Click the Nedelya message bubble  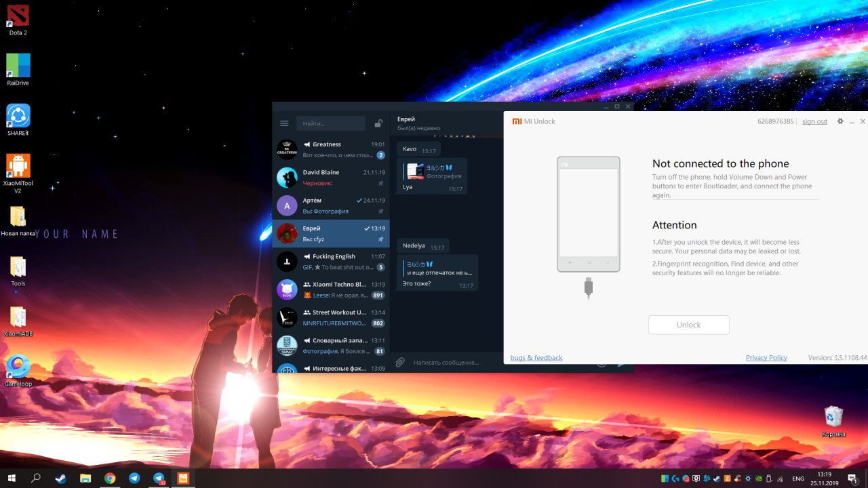click(423, 247)
